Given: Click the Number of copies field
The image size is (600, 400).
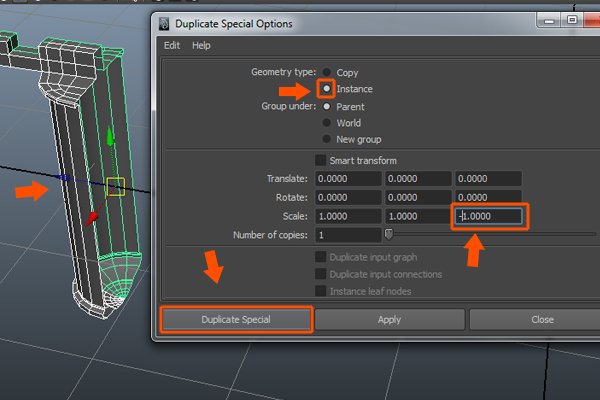Looking at the screenshot, I should pos(347,235).
